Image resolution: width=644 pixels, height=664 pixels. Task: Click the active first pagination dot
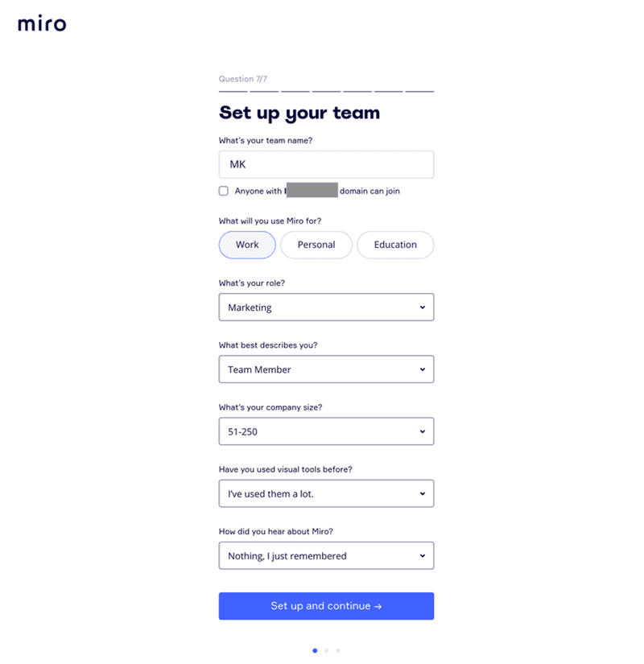pyautogui.click(x=315, y=650)
